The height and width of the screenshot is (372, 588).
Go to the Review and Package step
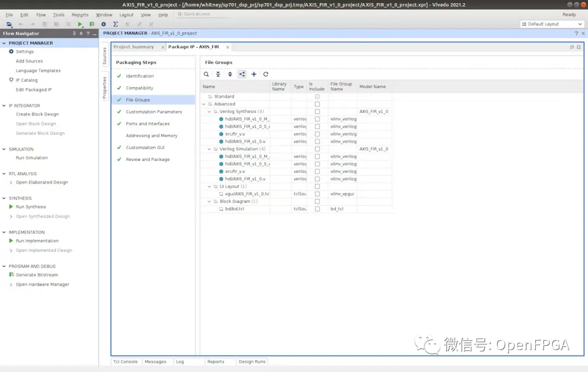coord(148,159)
